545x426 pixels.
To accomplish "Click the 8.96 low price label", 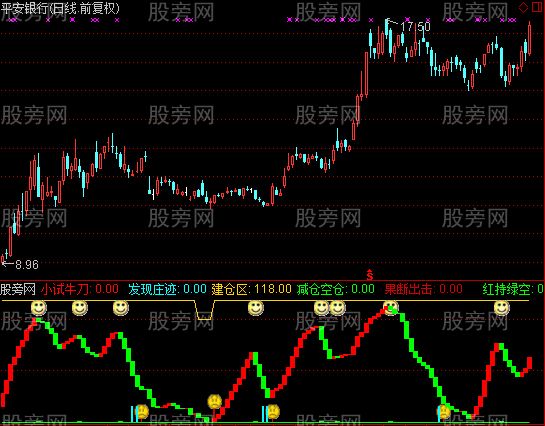I will click(x=27, y=265).
